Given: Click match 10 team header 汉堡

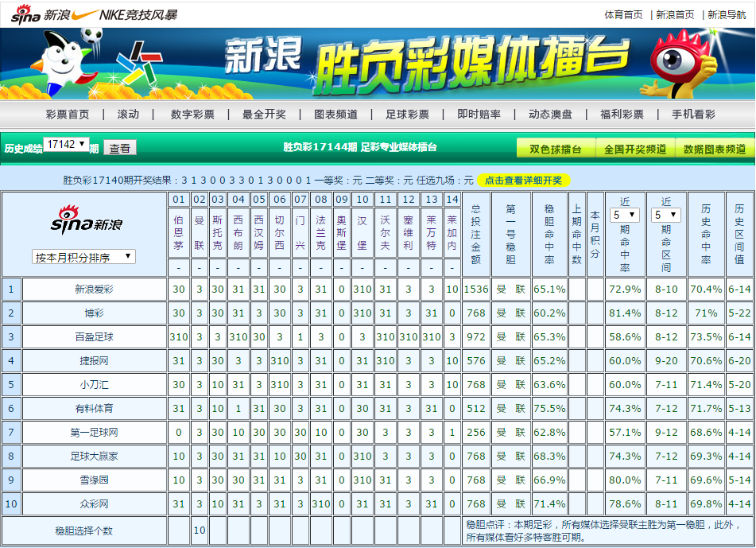Looking at the screenshot, I should click(362, 232).
